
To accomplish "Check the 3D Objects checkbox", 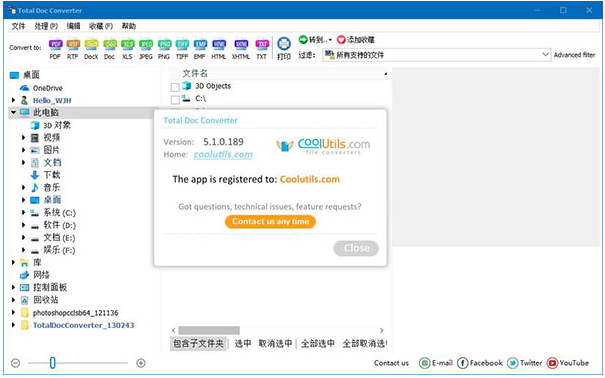I will pyautogui.click(x=175, y=87).
